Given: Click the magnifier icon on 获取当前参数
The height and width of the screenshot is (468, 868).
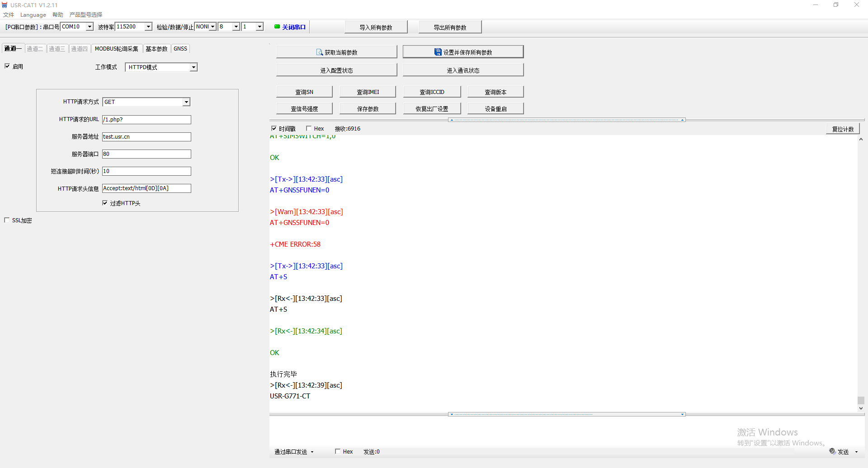Looking at the screenshot, I should click(319, 52).
